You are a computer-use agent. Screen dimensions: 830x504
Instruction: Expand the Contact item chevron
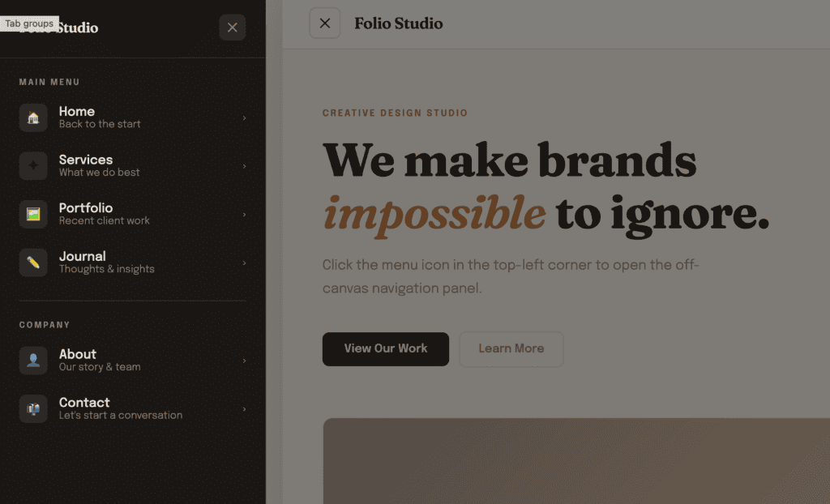243,409
